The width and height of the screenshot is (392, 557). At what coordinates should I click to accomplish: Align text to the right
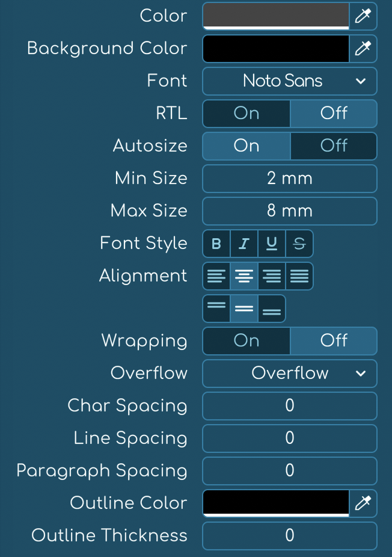tap(272, 276)
